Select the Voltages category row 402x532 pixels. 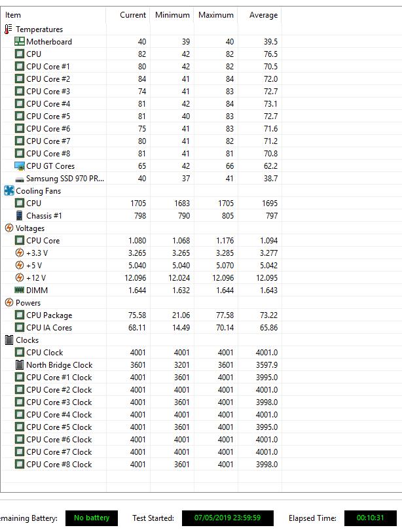pyautogui.click(x=141, y=228)
